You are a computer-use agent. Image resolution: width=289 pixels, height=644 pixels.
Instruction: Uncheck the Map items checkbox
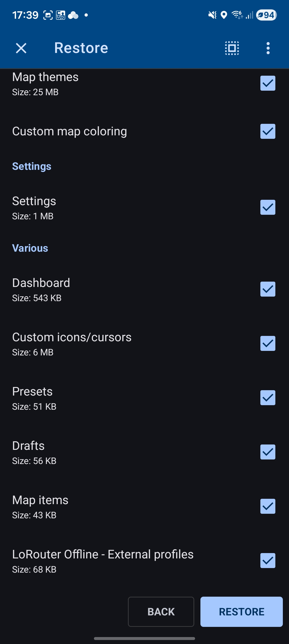click(268, 506)
